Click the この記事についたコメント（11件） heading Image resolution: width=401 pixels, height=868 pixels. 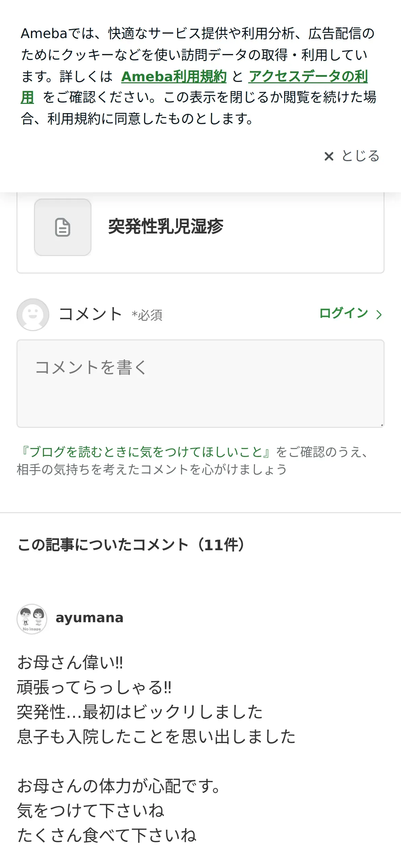[x=131, y=545]
